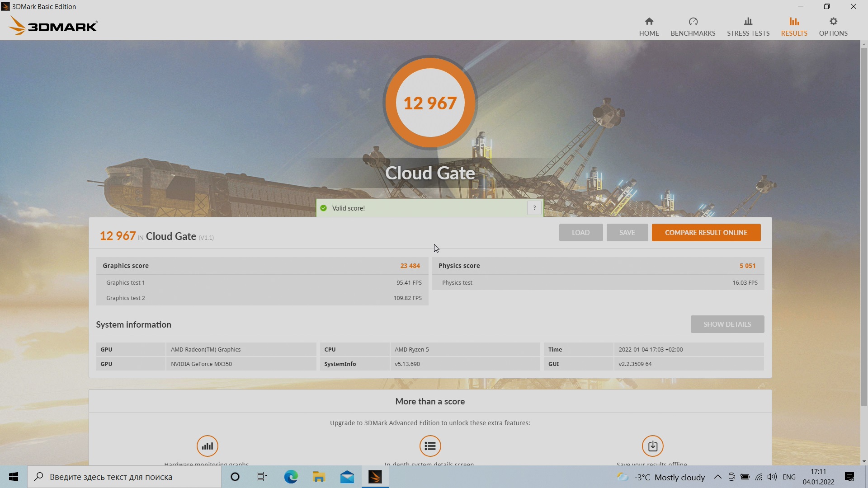
Task: Show hidden system tray icons
Action: pos(717,477)
